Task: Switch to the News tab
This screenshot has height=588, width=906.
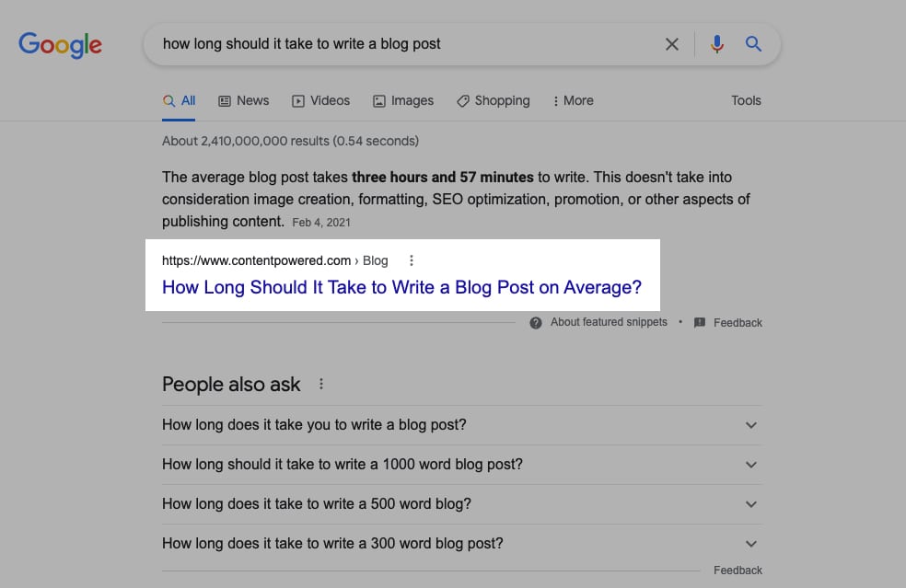Action: (244, 101)
